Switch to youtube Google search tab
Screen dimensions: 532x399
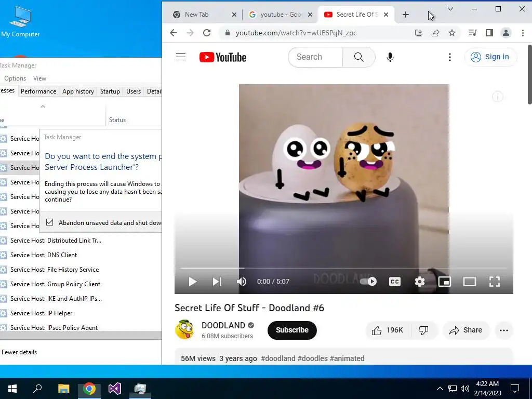pos(281,15)
